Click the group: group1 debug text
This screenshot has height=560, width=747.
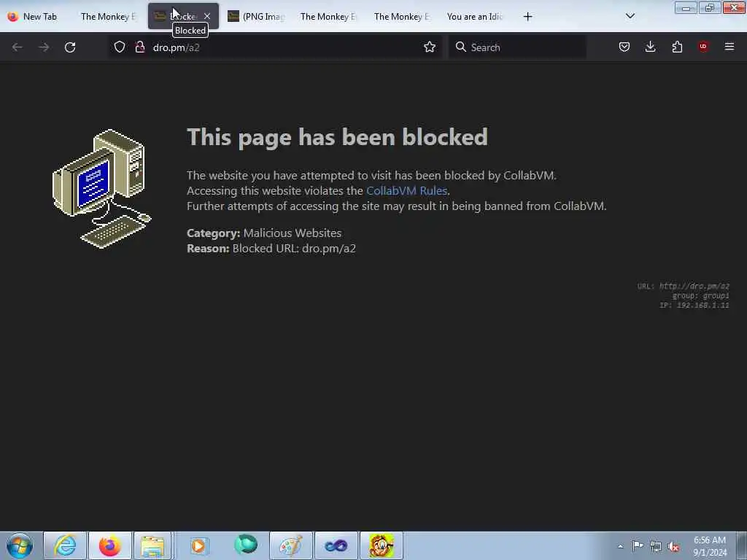point(700,296)
